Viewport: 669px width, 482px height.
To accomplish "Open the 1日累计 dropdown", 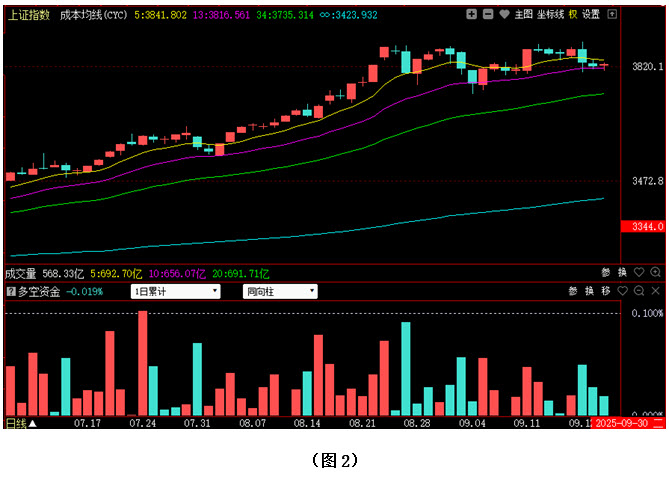I will tap(175, 292).
